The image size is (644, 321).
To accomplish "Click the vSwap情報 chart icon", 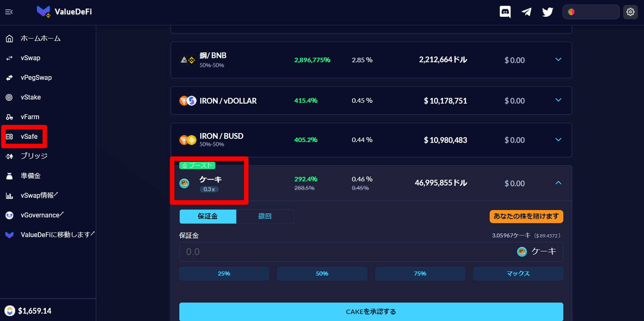I will tap(9, 196).
